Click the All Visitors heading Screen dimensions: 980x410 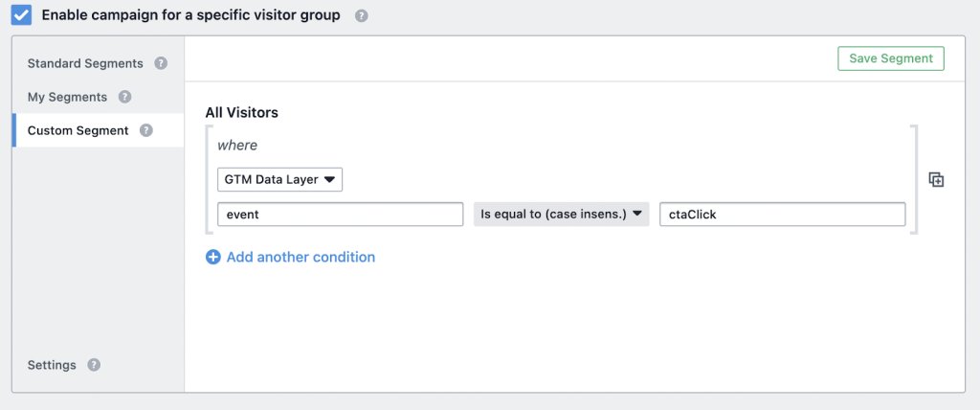point(241,112)
